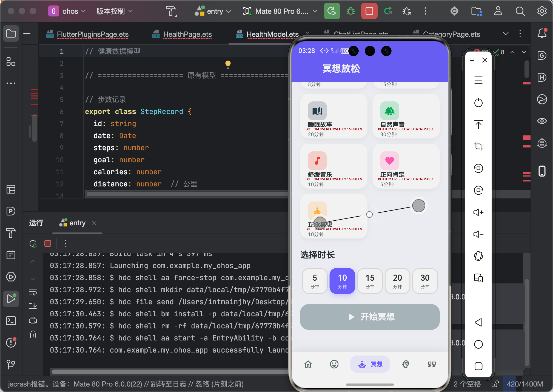Open the Structure tool window icon

click(11, 61)
